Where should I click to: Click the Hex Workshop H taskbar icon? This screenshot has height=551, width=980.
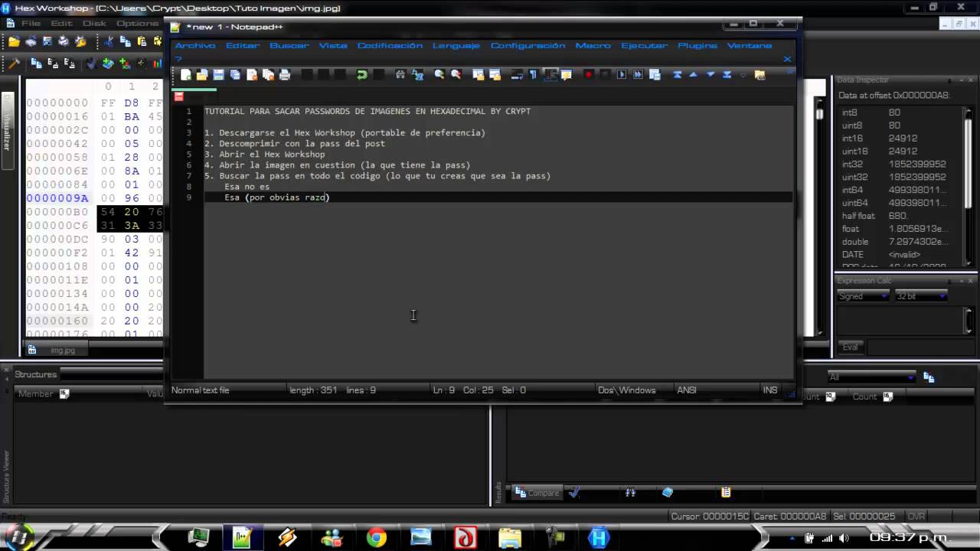click(x=599, y=538)
